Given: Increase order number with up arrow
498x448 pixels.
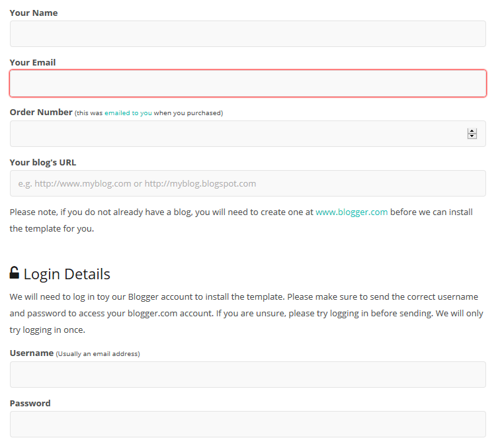Looking at the screenshot, I should pyautogui.click(x=472, y=131).
